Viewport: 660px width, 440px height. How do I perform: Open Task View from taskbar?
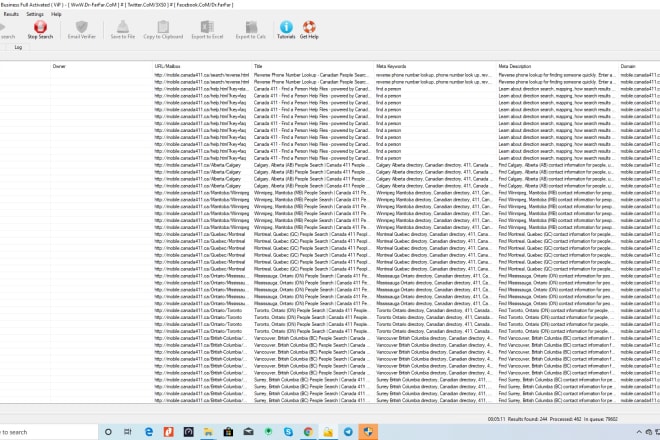click(128, 432)
